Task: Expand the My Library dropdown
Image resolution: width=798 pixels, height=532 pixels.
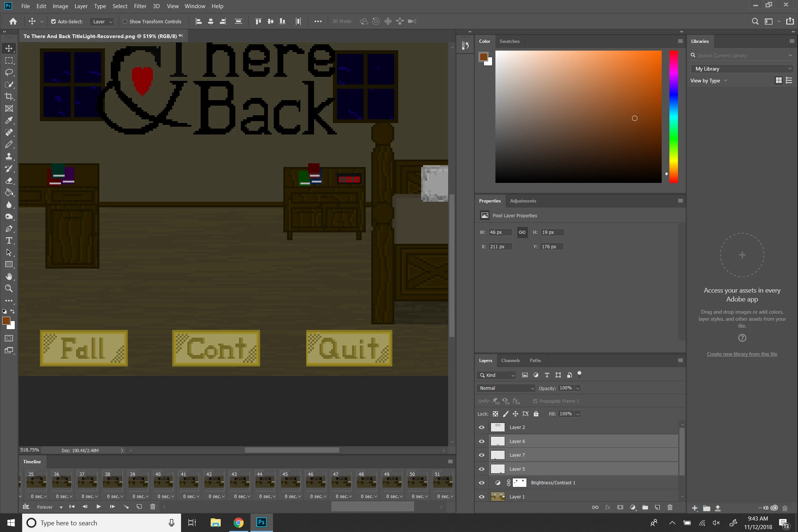Action: point(741,69)
